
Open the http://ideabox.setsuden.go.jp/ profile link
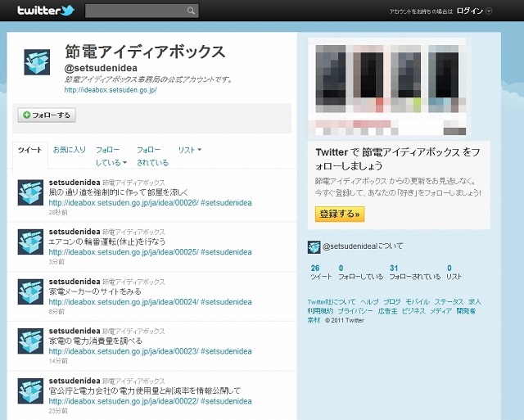pyautogui.click(x=111, y=90)
